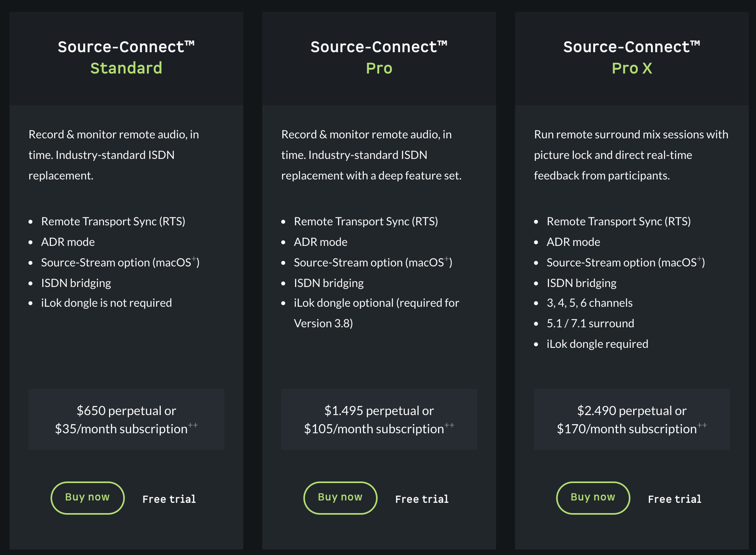Viewport: 756px width, 555px height.
Task: Click the $35/month subscription text
Action: point(121,429)
